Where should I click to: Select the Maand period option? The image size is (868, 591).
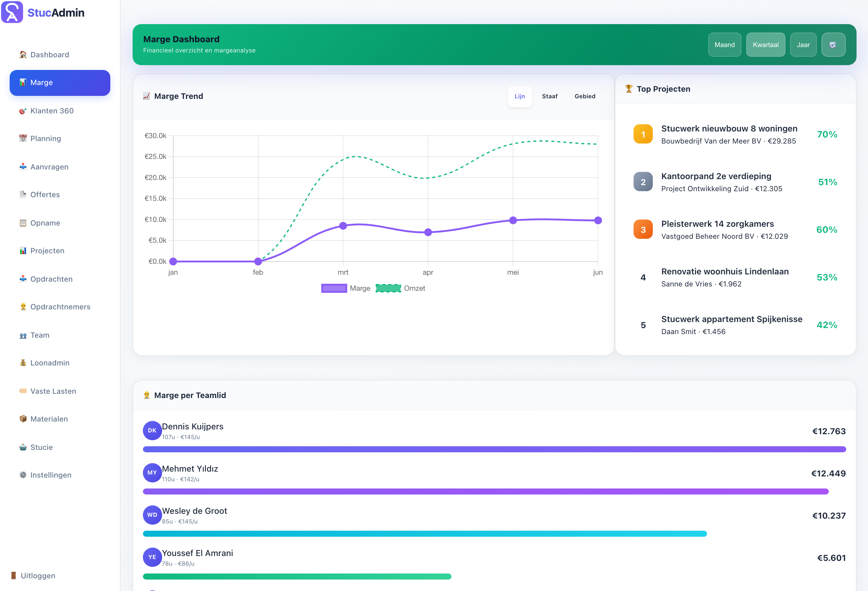point(725,45)
